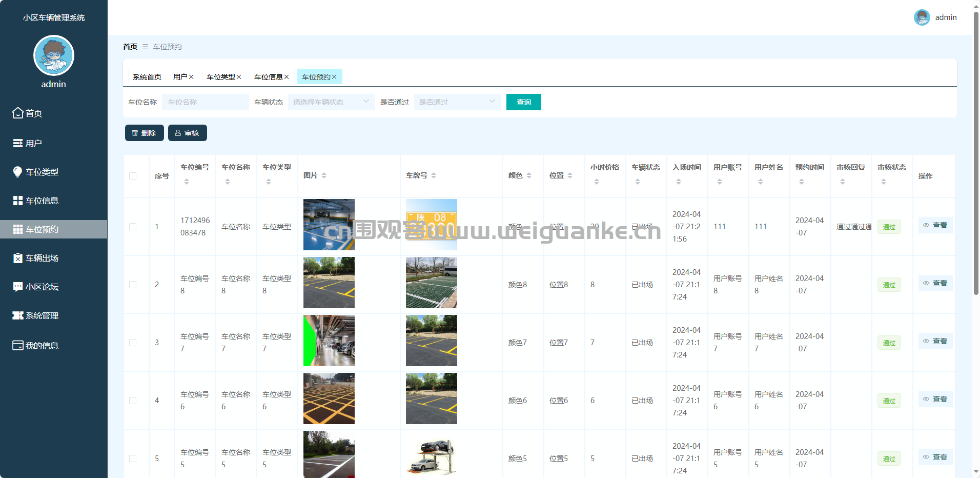Sort by 车牌号 column arrows
The width and height of the screenshot is (980, 478).
point(434,175)
